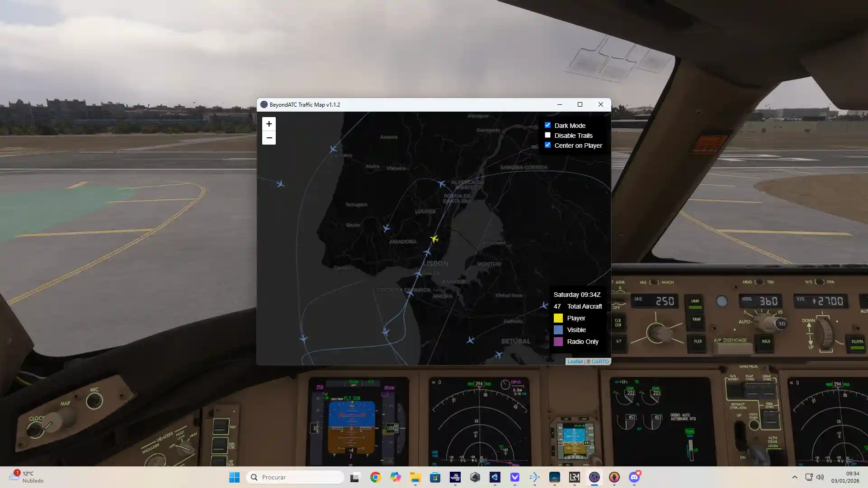Screen dimensions: 868x488
Task: Open the clock and date flyout
Action: click(x=844, y=477)
